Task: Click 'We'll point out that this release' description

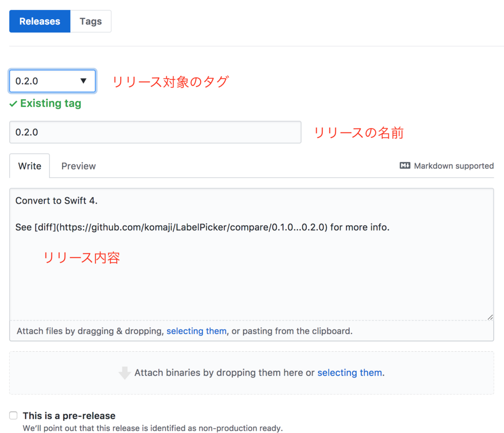Action: pyautogui.click(x=153, y=428)
